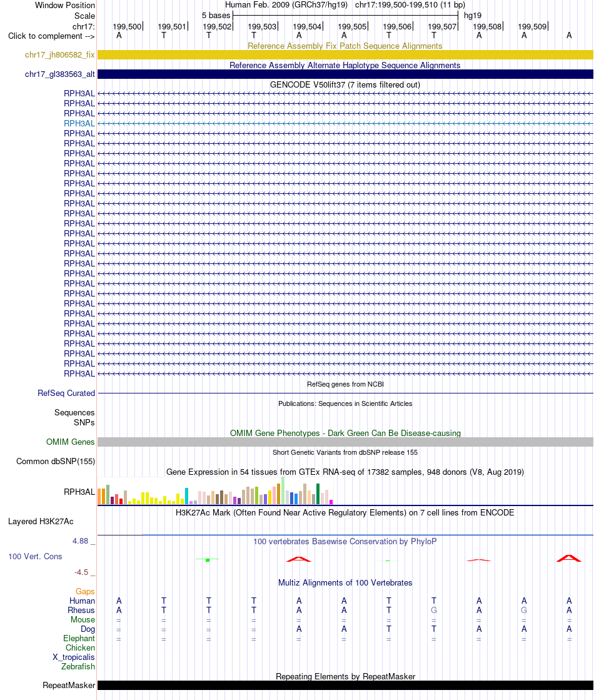
Task: Click the Rhesus G base under 199,507
Action: coord(434,611)
